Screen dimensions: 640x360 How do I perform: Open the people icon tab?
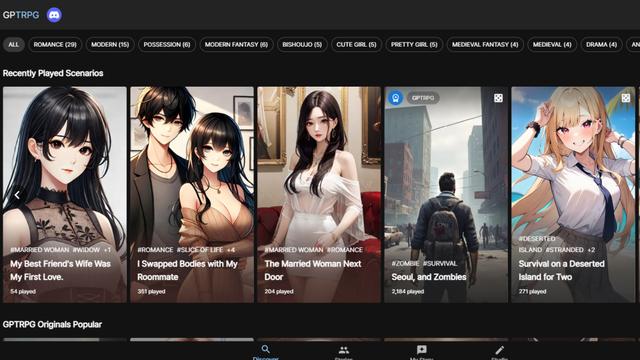[344, 351]
